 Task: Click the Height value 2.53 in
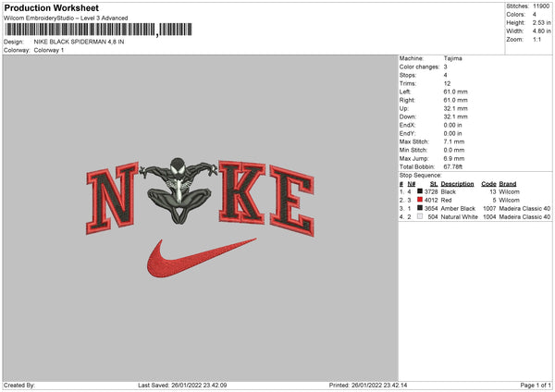tap(541, 22)
